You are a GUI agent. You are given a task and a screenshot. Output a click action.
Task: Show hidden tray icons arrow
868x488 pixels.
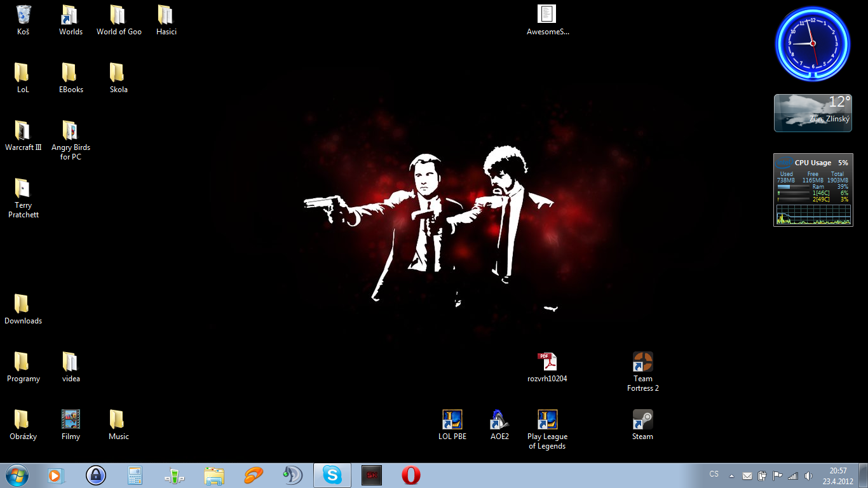(731, 475)
